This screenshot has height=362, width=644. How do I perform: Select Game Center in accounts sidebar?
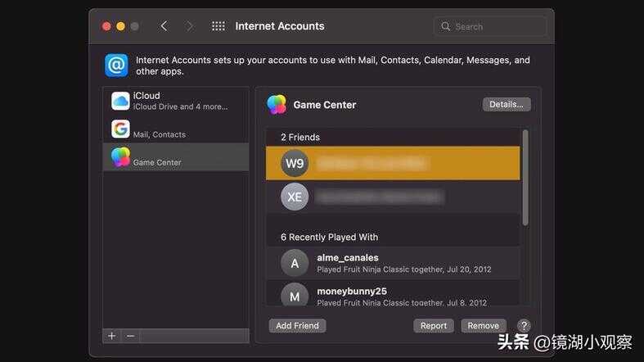click(x=176, y=157)
